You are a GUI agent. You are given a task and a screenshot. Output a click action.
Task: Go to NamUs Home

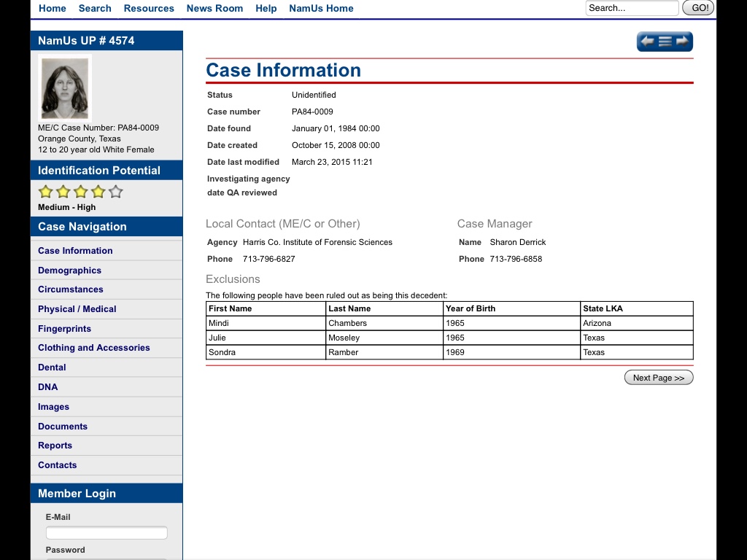[x=321, y=8]
